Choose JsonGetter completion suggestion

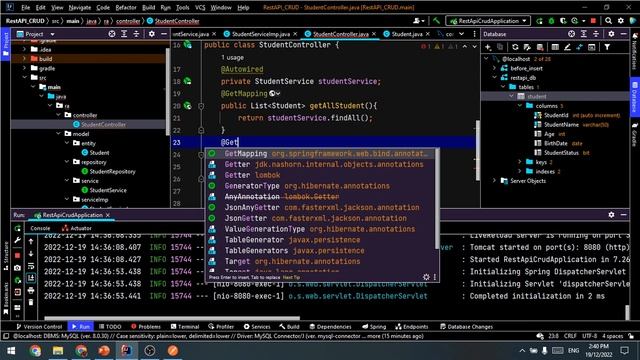tap(321, 218)
